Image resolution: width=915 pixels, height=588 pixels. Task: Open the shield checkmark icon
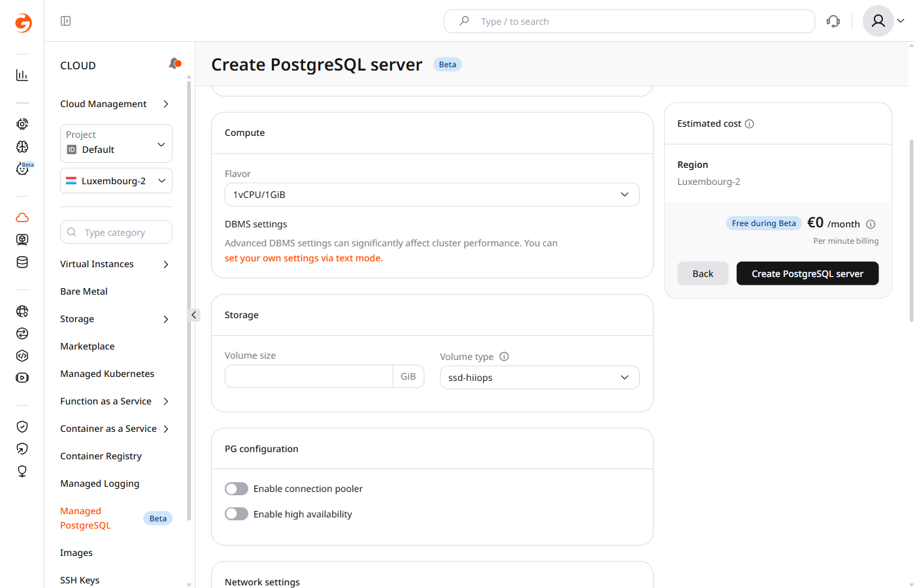click(x=22, y=427)
